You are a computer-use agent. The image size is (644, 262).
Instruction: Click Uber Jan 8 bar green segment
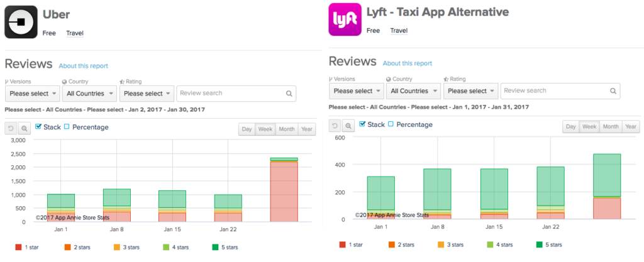(116, 198)
